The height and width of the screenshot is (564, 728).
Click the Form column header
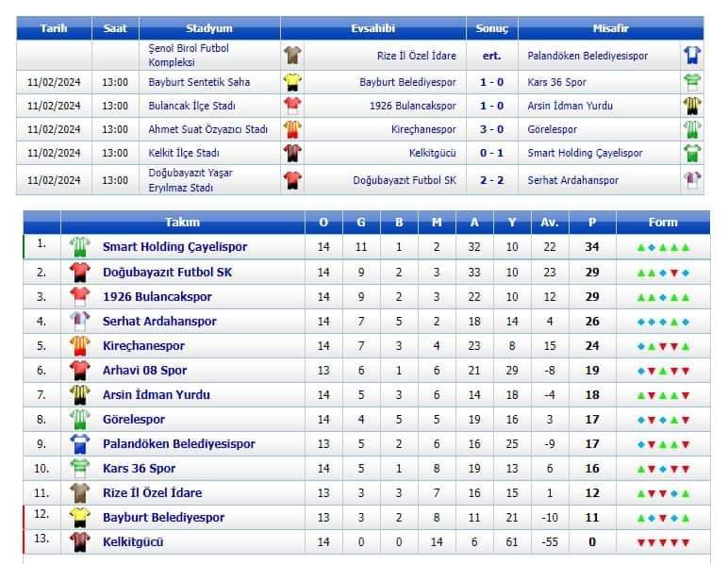663,223
